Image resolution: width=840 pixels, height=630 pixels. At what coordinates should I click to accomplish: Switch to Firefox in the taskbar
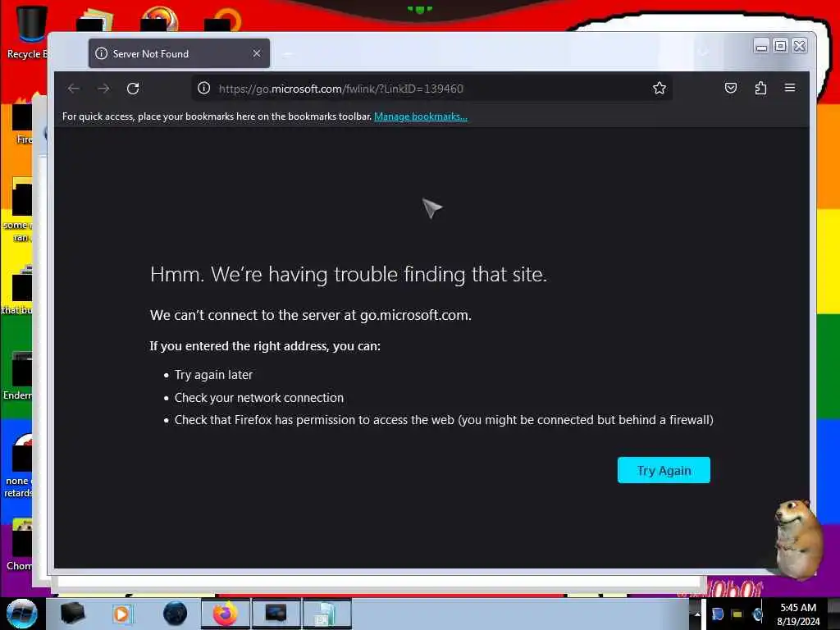225,614
